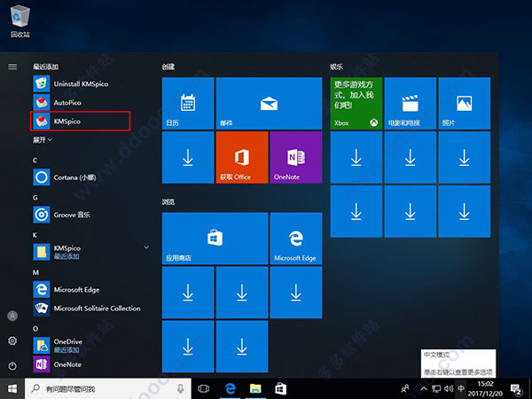The width and height of the screenshot is (532, 399).
Task: Open the 电影和电视 tile
Action: (411, 104)
